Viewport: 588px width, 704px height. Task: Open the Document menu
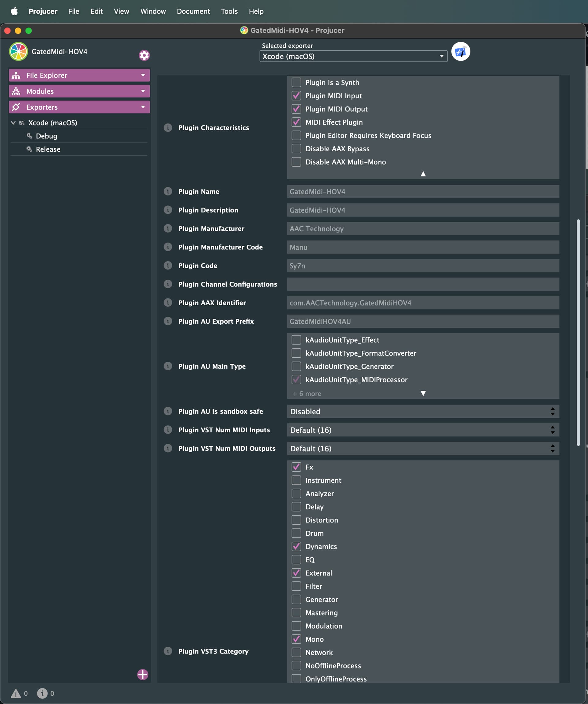pos(193,11)
